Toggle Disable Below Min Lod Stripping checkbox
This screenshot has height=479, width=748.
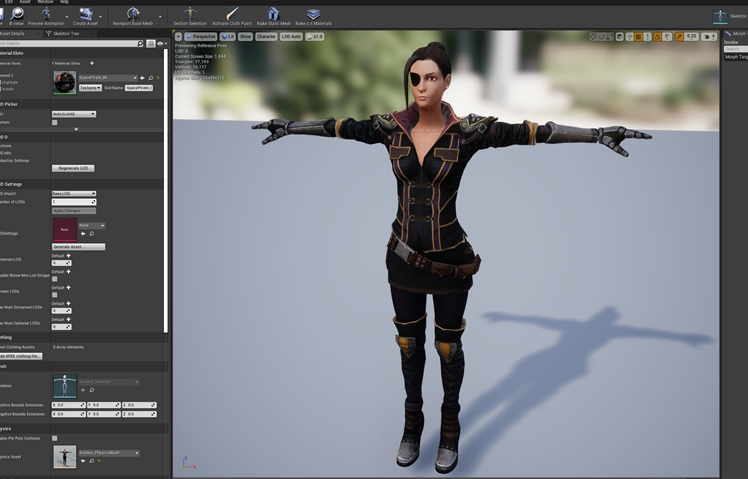click(x=54, y=279)
